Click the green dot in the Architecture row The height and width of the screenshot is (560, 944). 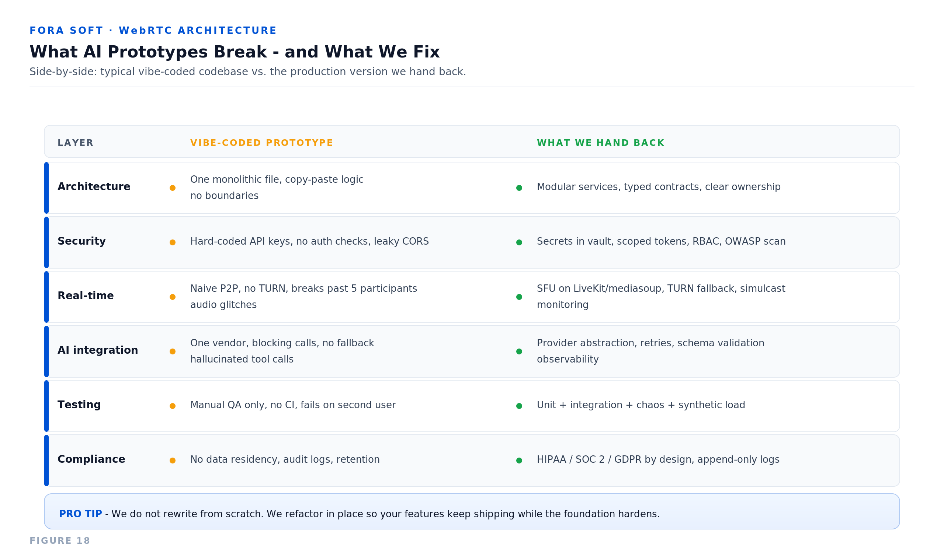coord(519,188)
